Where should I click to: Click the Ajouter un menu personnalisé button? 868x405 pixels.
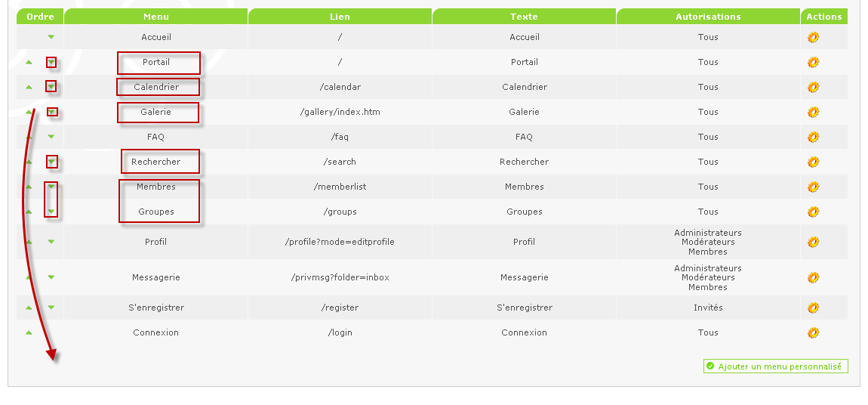click(x=776, y=366)
